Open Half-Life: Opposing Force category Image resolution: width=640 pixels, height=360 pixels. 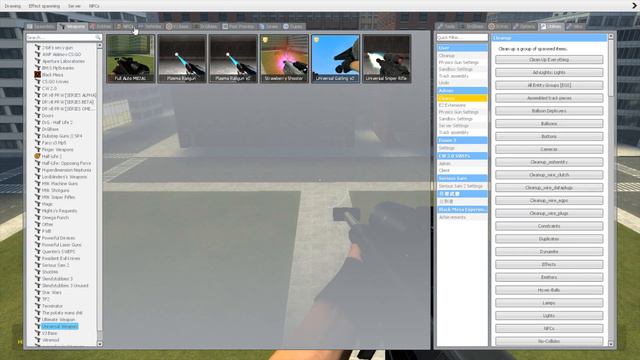[x=66, y=163]
